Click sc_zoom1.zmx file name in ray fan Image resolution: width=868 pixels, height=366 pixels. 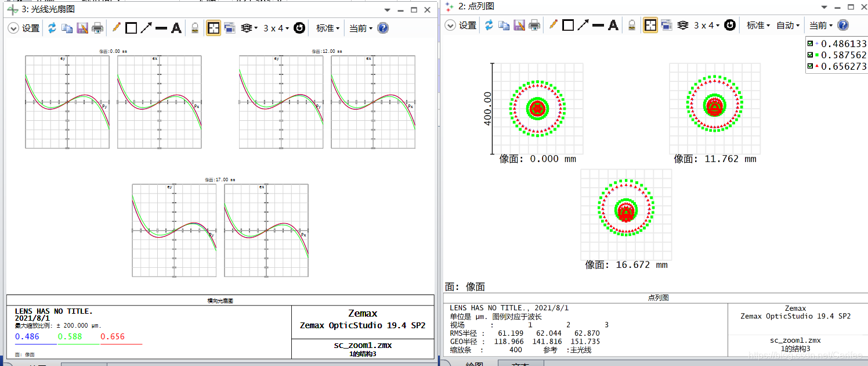click(363, 345)
